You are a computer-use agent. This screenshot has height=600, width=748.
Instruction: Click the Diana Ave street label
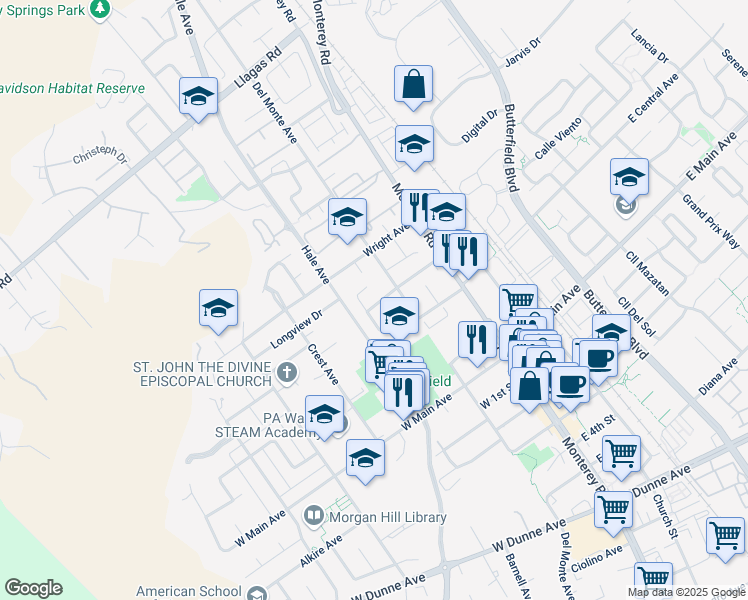pos(718,377)
